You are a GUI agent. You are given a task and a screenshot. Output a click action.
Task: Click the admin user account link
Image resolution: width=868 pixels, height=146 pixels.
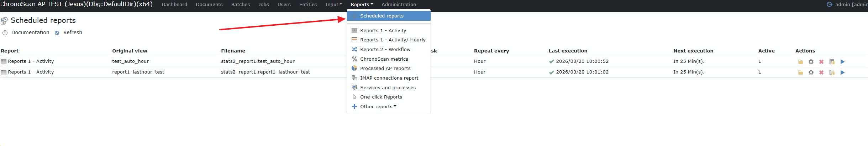tap(851, 4)
